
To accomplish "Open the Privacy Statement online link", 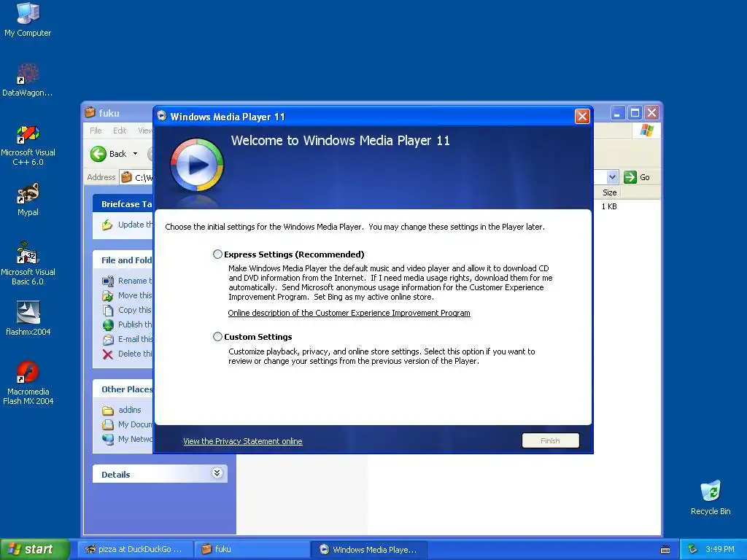I will coord(242,441).
